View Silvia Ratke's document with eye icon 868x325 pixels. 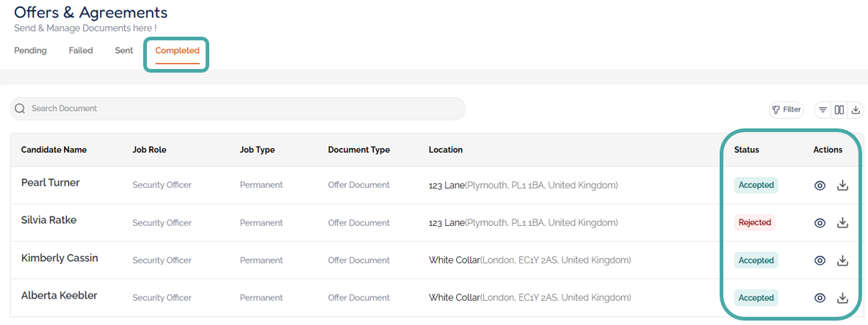820,223
